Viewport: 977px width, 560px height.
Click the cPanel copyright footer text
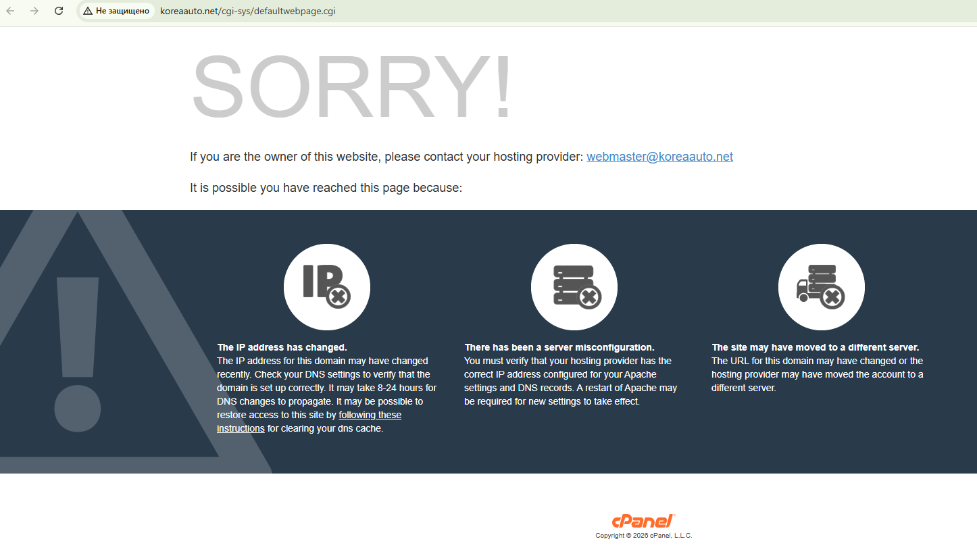coord(644,536)
